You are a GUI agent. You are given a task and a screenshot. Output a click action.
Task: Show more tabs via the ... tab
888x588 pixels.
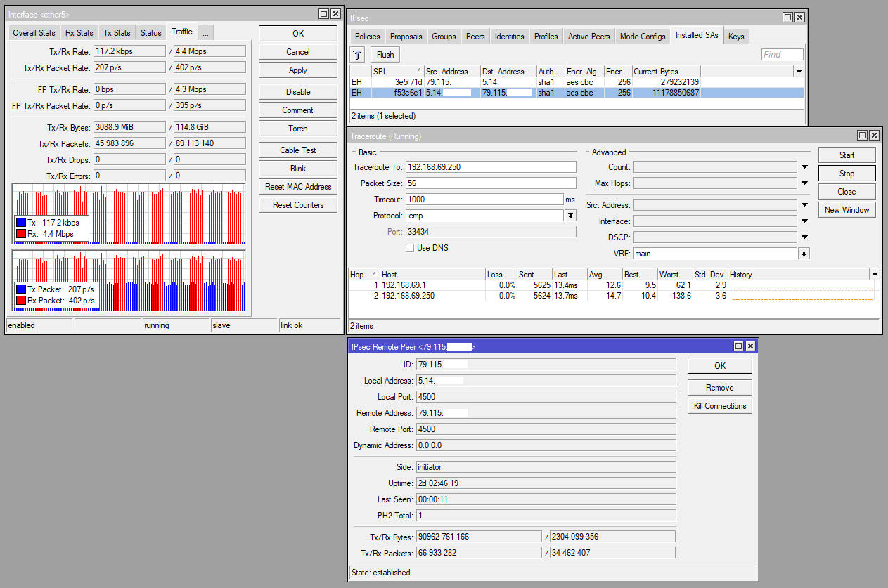tap(205, 33)
